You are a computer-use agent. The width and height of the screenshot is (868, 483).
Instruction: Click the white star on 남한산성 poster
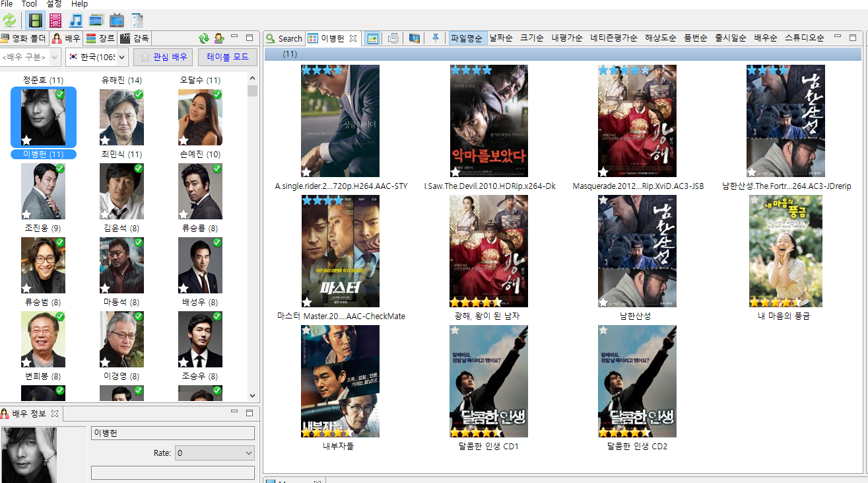[603, 302]
